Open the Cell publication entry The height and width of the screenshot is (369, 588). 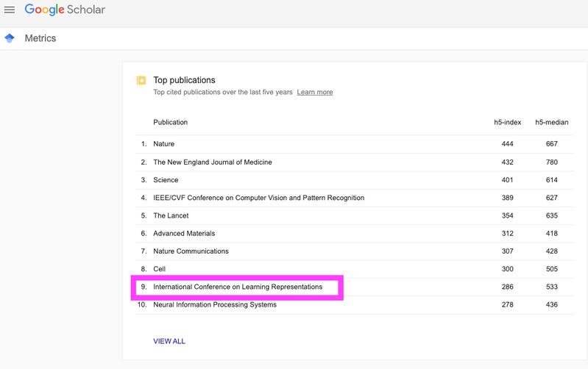pyautogui.click(x=160, y=269)
